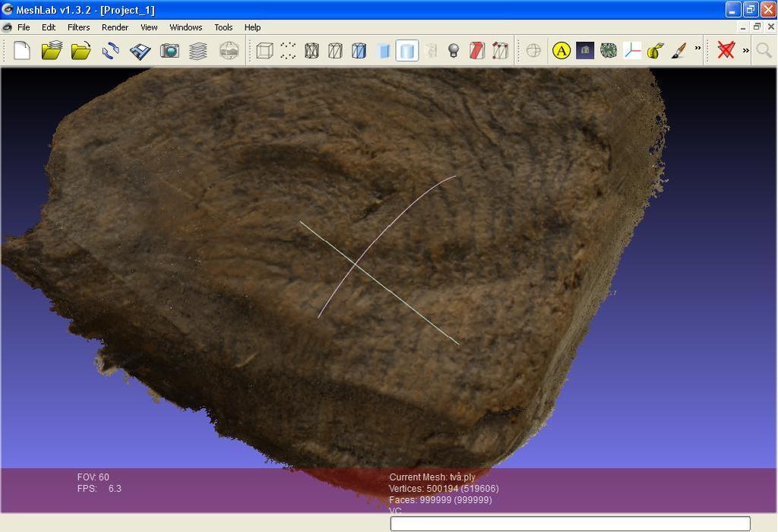
Task: Click the greyed-out texture render icon
Action: (431, 51)
